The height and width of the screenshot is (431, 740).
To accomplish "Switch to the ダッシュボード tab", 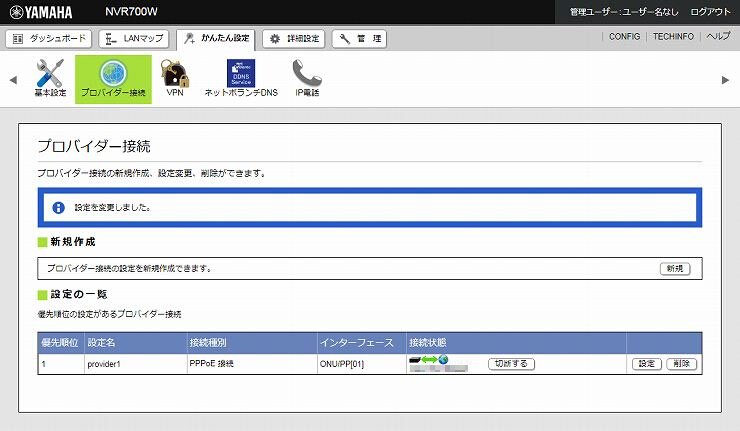I will click(49, 39).
